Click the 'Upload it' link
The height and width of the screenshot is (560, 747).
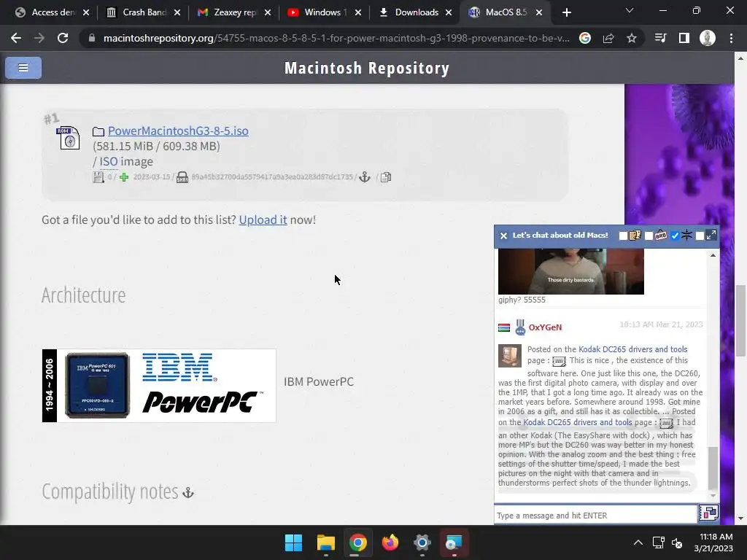click(x=263, y=219)
